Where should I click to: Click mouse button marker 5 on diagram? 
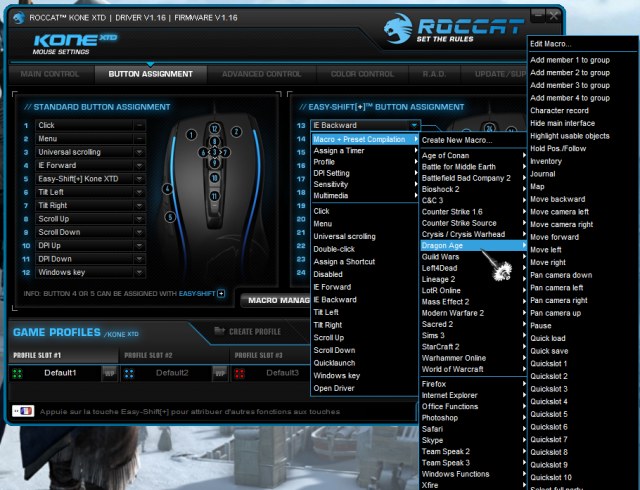(x=170, y=217)
